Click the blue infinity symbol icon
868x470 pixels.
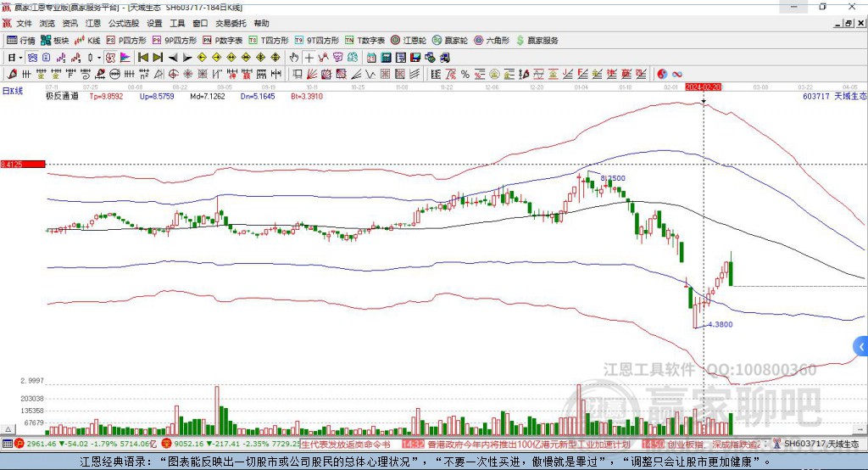click(677, 74)
